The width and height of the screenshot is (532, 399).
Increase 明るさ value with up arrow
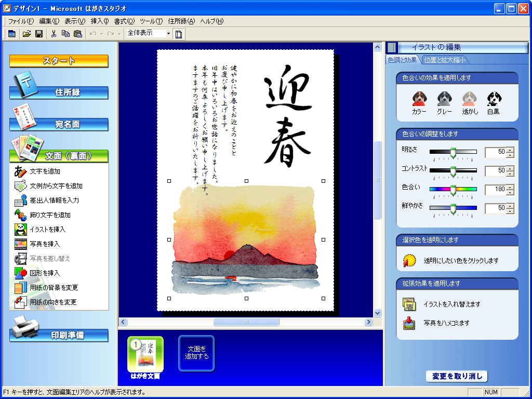510,150
